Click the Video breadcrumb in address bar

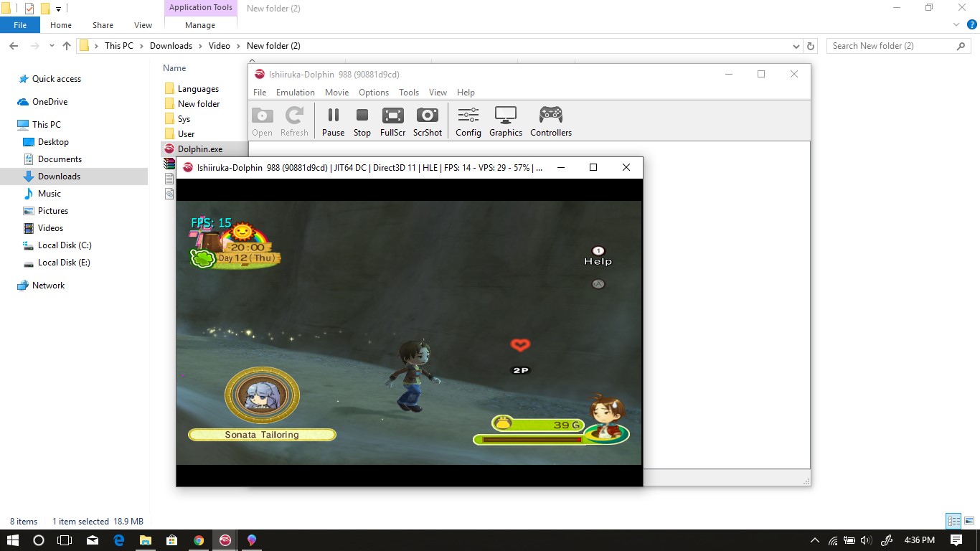pos(220,46)
